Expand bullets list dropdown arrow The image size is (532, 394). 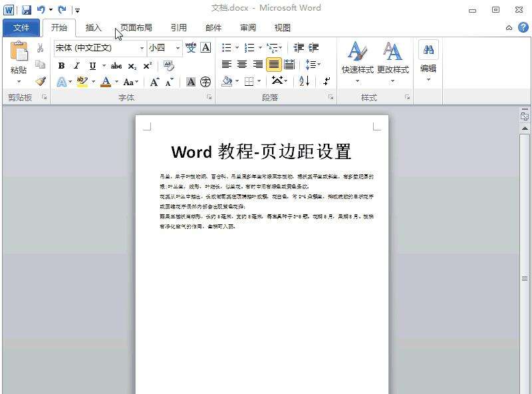tap(237, 47)
